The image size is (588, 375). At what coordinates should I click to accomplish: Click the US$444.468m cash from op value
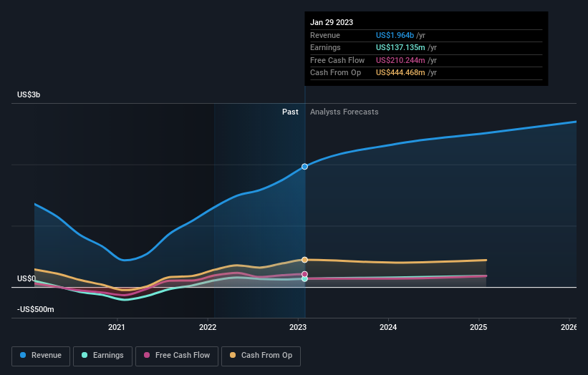pos(400,73)
